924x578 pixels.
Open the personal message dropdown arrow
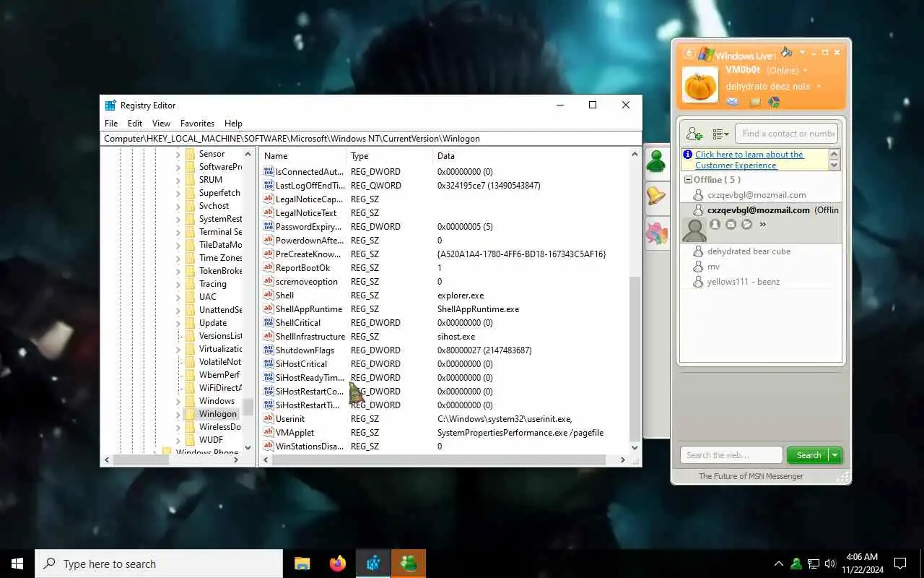pyautogui.click(x=819, y=86)
